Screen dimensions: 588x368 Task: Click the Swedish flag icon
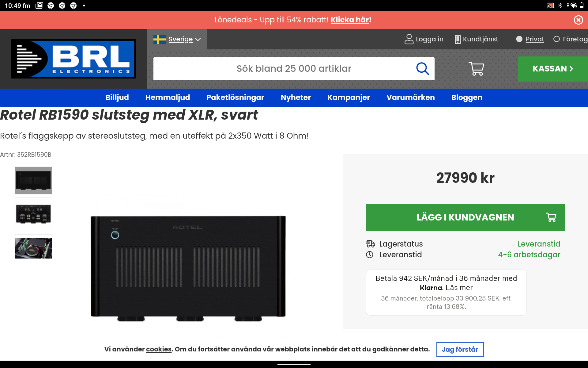pyautogui.click(x=160, y=39)
